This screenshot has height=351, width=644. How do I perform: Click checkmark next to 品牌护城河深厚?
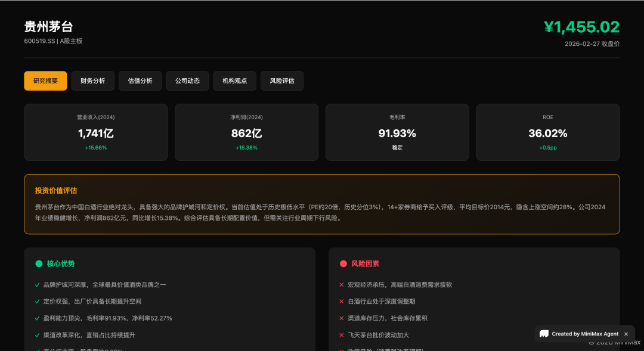tap(38, 284)
